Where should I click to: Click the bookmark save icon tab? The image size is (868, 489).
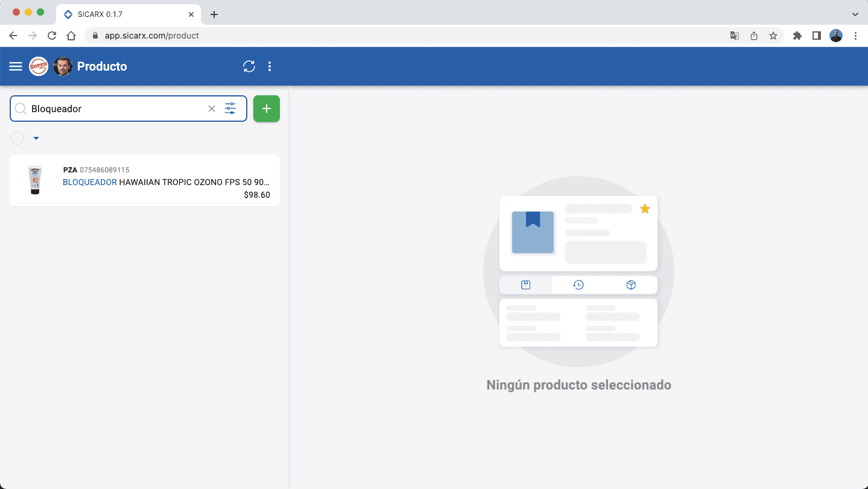[x=525, y=284]
